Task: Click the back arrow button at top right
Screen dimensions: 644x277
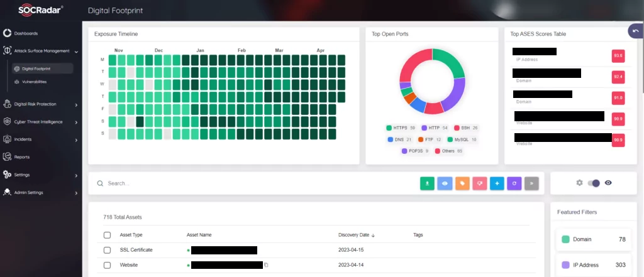Action: tap(636, 31)
